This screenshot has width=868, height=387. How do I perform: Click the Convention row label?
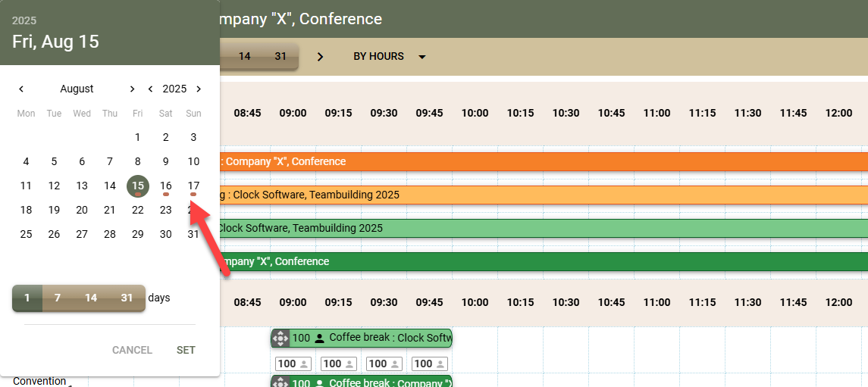click(x=40, y=382)
